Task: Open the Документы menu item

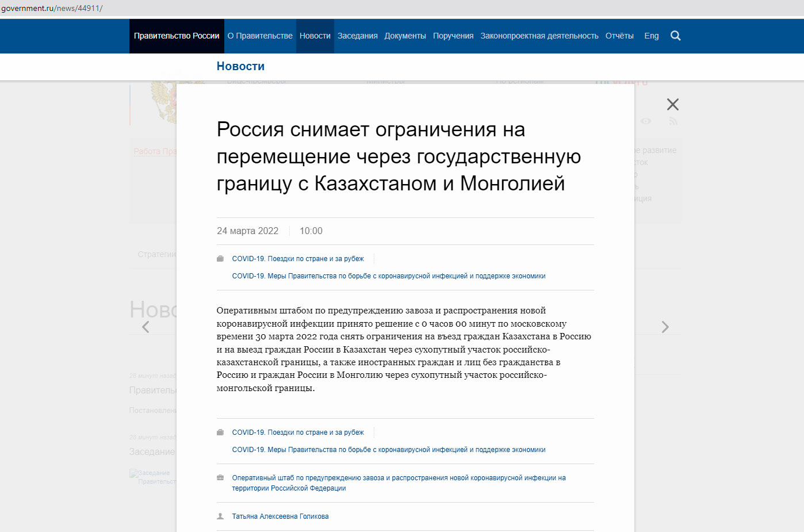Action: pos(405,36)
